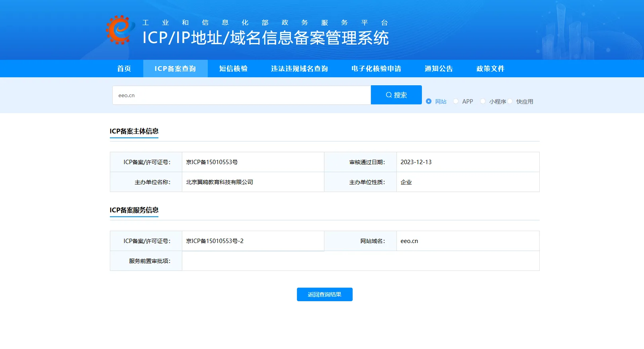644x349 pixels.
Task: Open the 首页 home tab
Action: click(x=124, y=69)
